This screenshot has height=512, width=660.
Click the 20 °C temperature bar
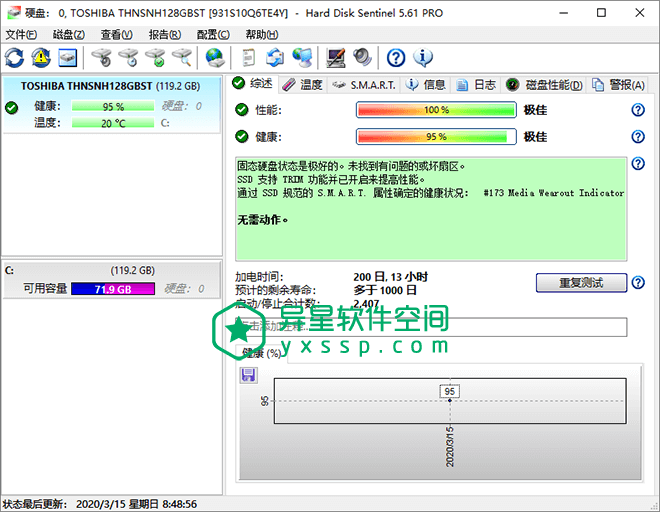[x=113, y=123]
